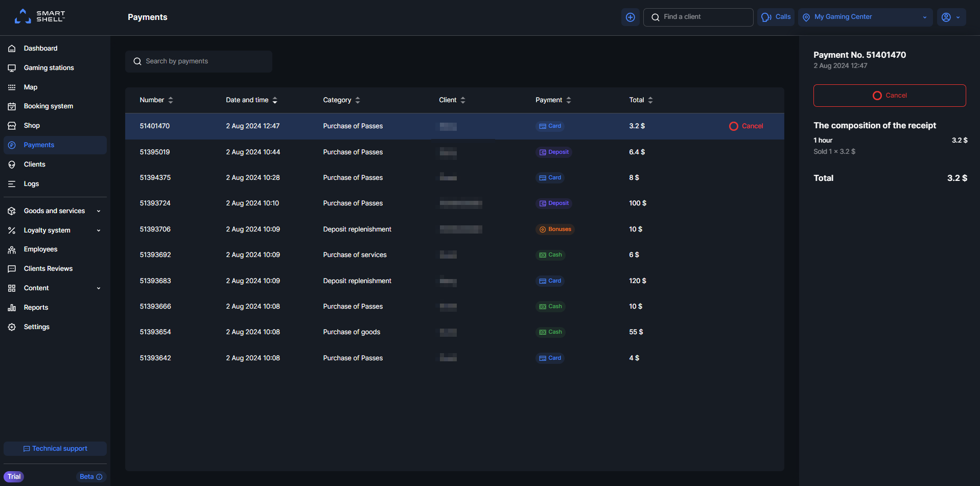980x486 pixels.
Task: Click the Shop storefront icon
Action: tap(12, 126)
